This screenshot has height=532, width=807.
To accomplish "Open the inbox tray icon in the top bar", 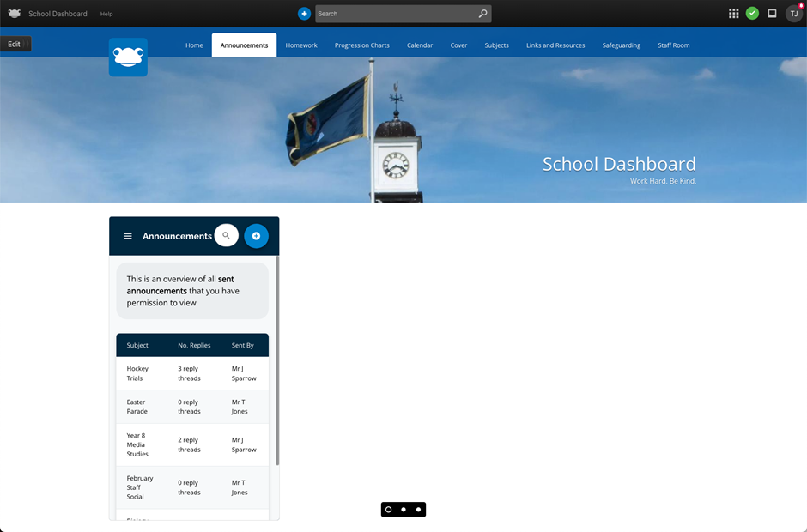I will [772, 14].
